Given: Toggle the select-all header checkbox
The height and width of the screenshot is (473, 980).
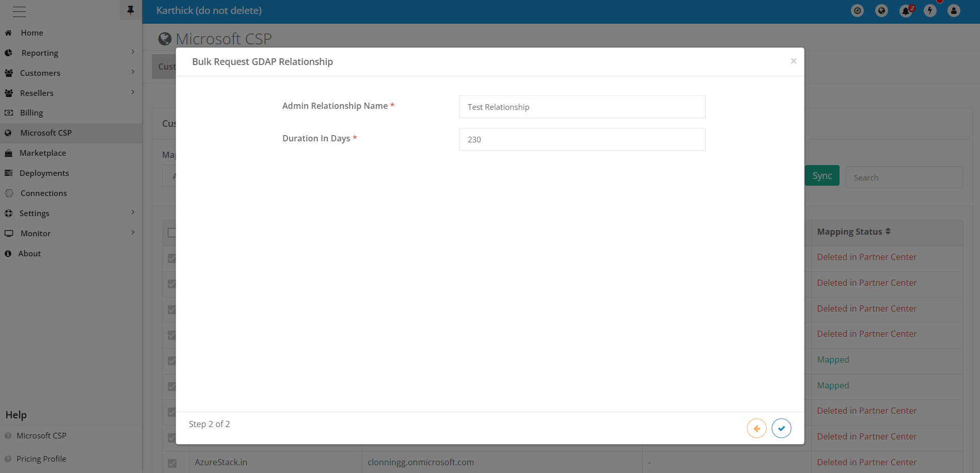Looking at the screenshot, I should pos(171,233).
